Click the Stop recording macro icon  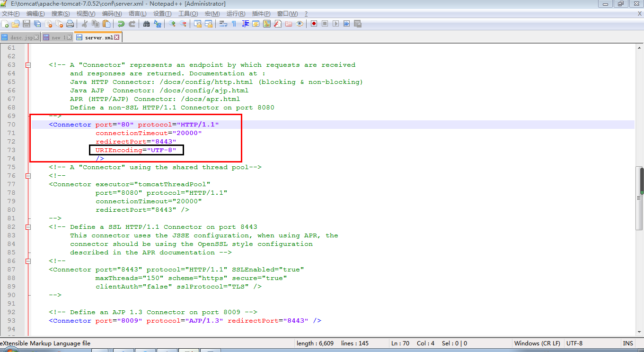pos(325,24)
